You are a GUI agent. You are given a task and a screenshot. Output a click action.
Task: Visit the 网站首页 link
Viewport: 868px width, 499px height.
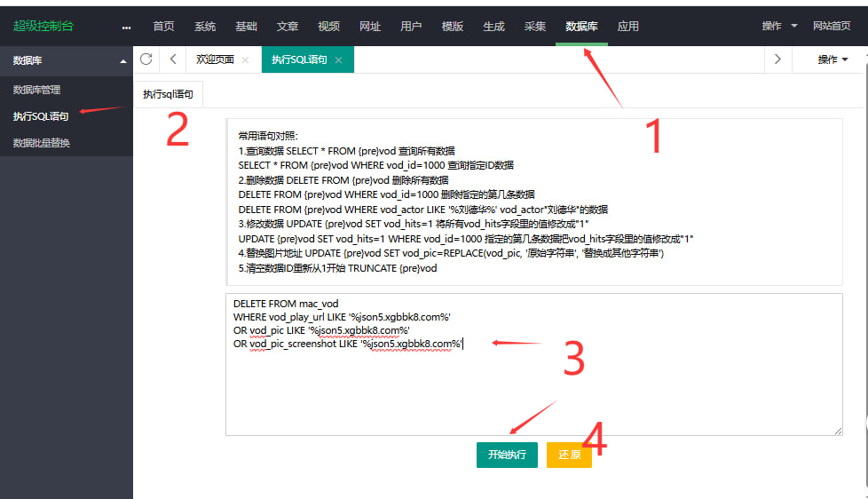pos(832,26)
